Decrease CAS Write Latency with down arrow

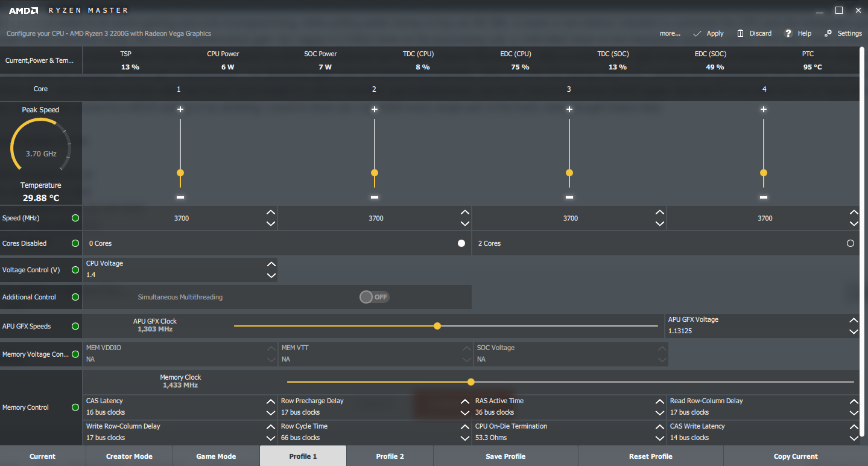pyautogui.click(x=854, y=438)
